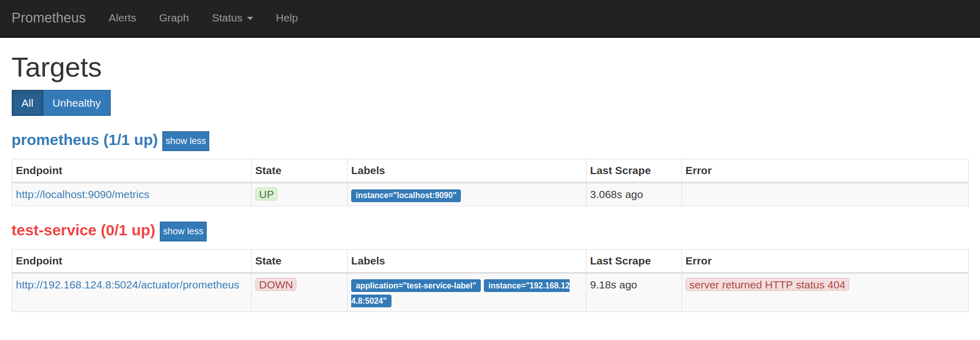Open the 192.168.124.8:5024 actuator endpoint link
This screenshot has width=980, height=340.
[128, 285]
